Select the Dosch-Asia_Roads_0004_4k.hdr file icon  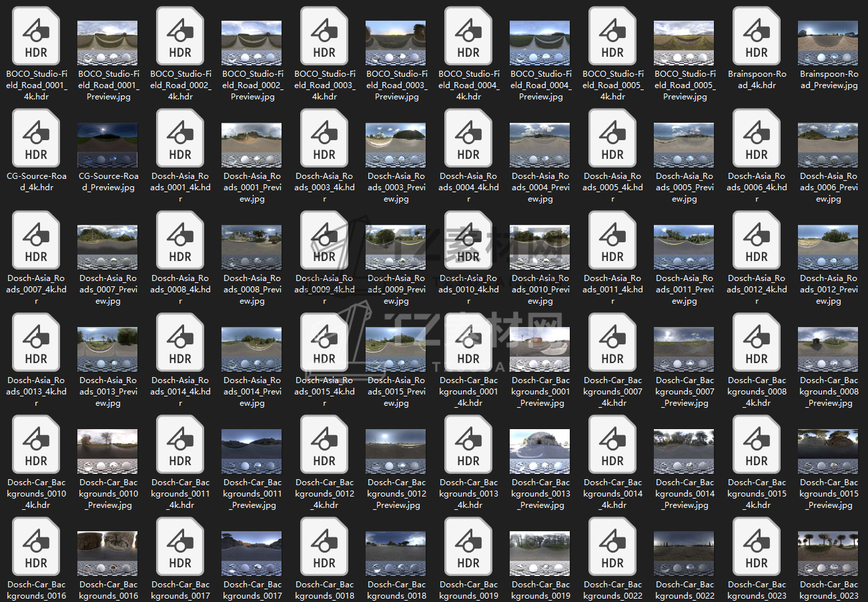pyautogui.click(x=468, y=139)
